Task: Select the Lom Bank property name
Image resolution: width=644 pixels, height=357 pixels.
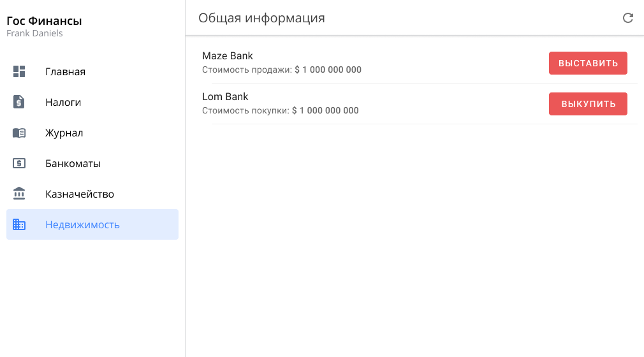Action: [x=225, y=97]
